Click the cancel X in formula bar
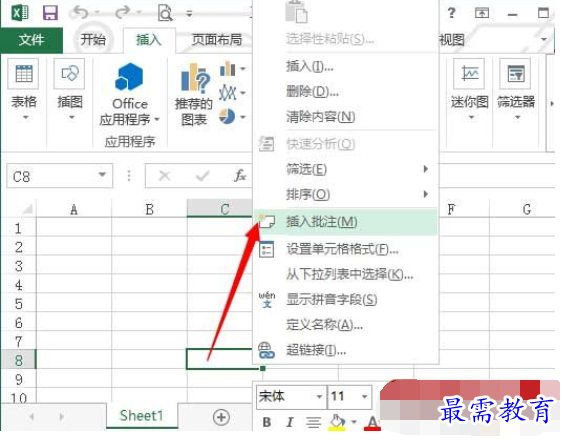The image size is (562, 442). (165, 176)
